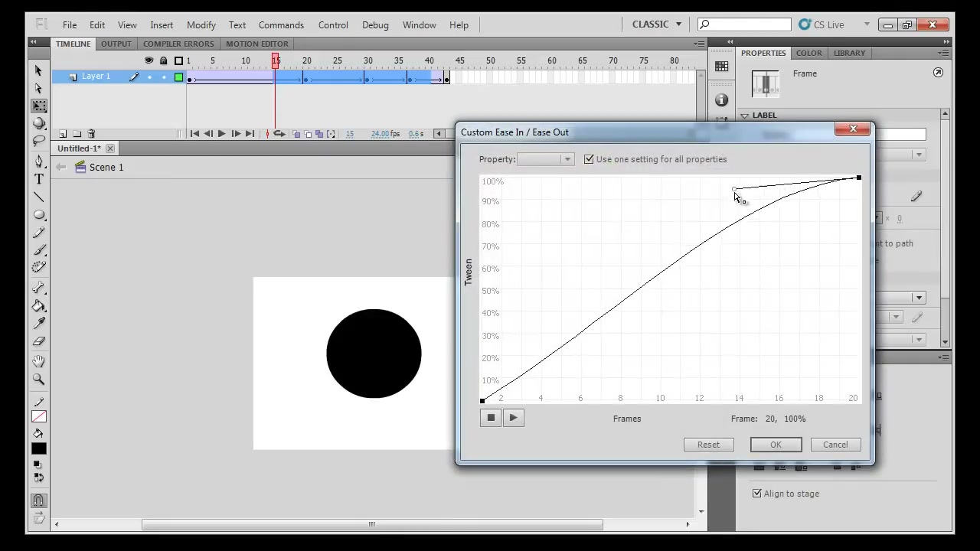This screenshot has height=551, width=980.
Task: Select the Zoom magnifier tool
Action: click(x=39, y=379)
